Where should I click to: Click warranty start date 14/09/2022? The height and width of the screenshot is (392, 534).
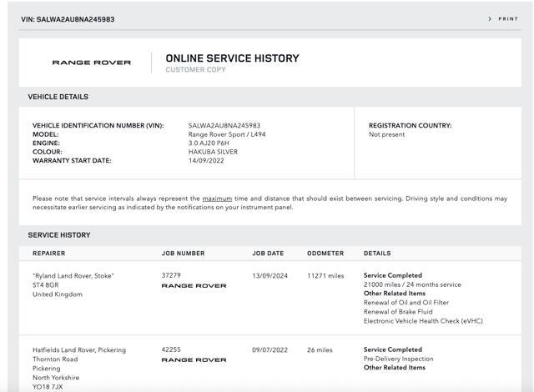click(206, 161)
